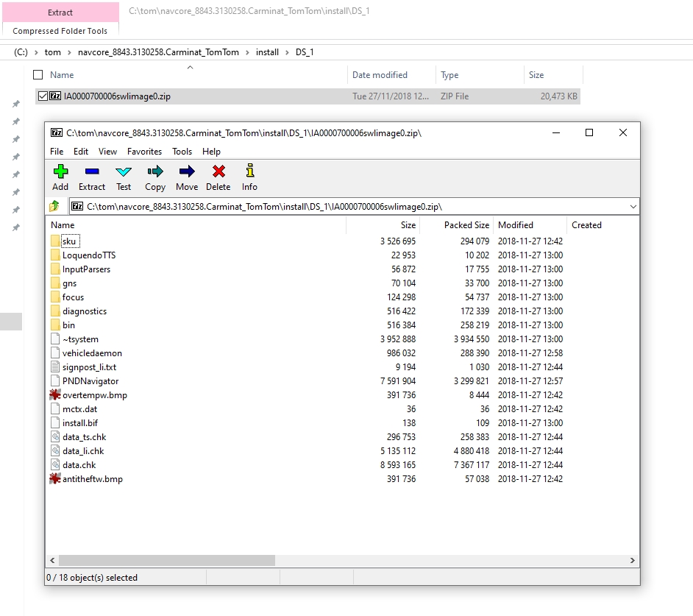Select the gns folder icon
The width and height of the screenshot is (693, 616).
coord(55,283)
